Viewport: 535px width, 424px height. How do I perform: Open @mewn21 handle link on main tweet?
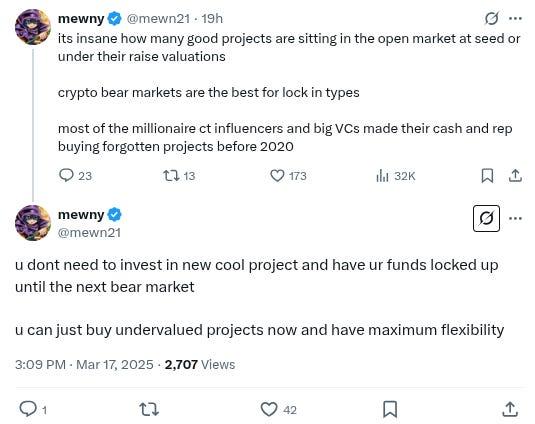(89, 233)
